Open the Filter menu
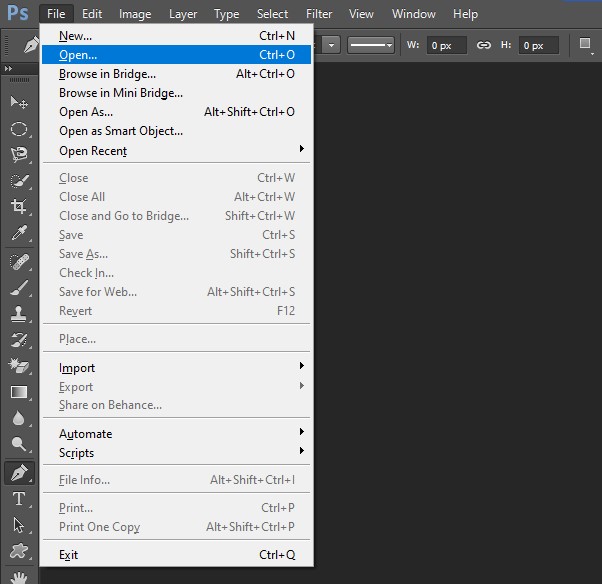This screenshot has width=602, height=584. [x=319, y=14]
